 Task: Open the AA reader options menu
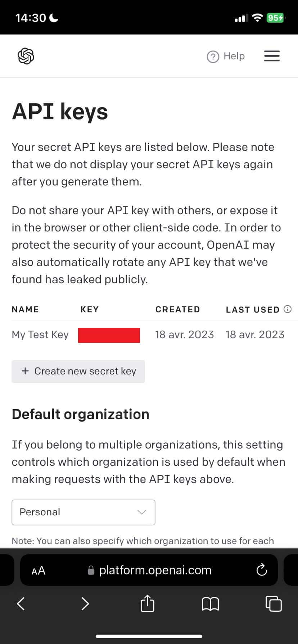click(x=39, y=570)
